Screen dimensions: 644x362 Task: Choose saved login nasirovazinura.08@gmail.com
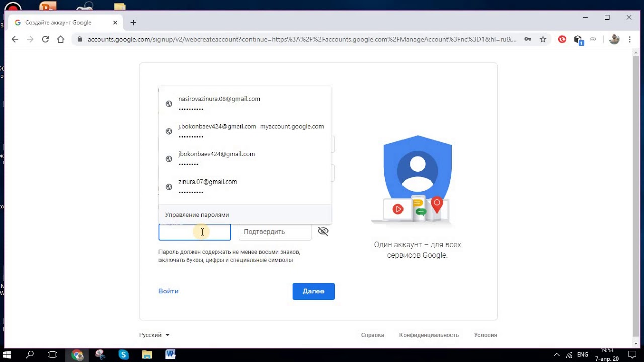click(x=245, y=104)
